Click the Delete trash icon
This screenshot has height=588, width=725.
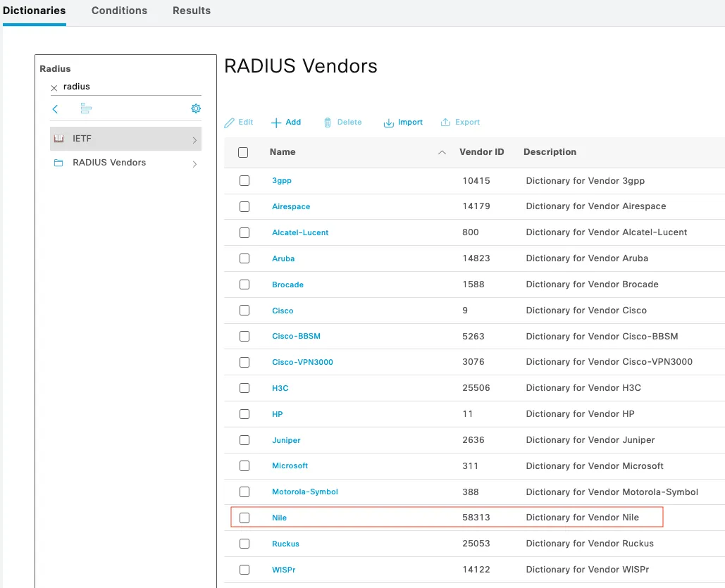[x=328, y=123]
